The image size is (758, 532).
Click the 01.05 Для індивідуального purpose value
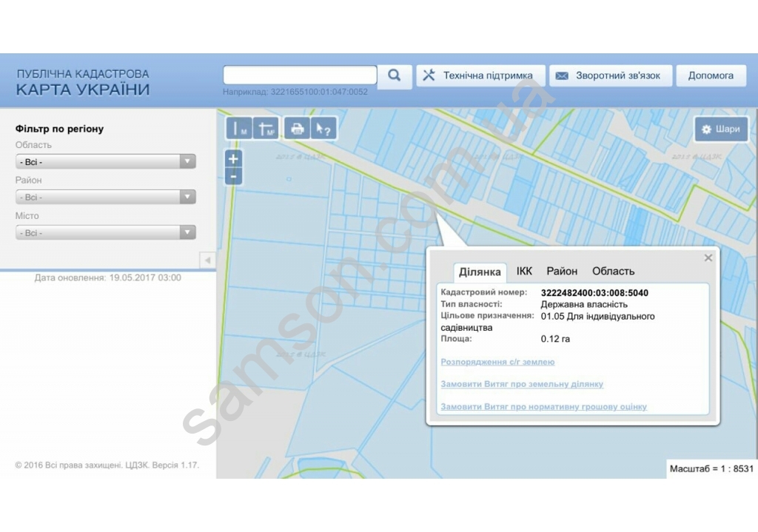coord(597,317)
